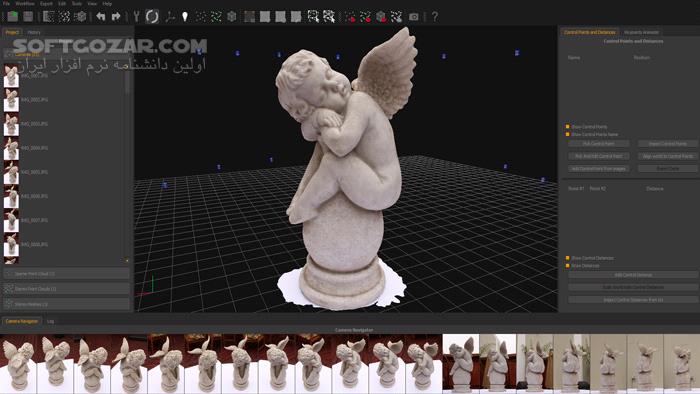
Task: Toggle Show Control Points Name checkbox
Action: [567, 134]
